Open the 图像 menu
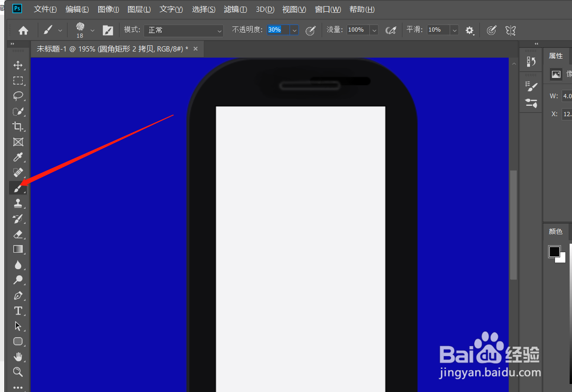 click(108, 9)
